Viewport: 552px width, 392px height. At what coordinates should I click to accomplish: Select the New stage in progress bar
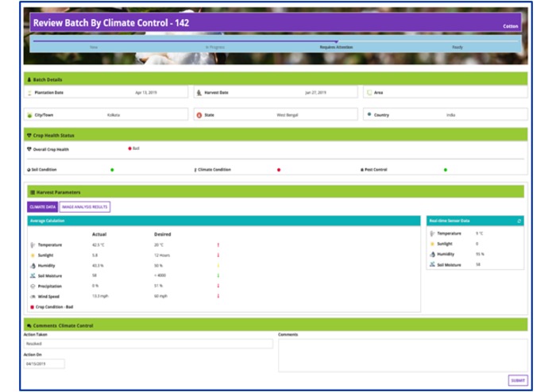[x=94, y=47]
